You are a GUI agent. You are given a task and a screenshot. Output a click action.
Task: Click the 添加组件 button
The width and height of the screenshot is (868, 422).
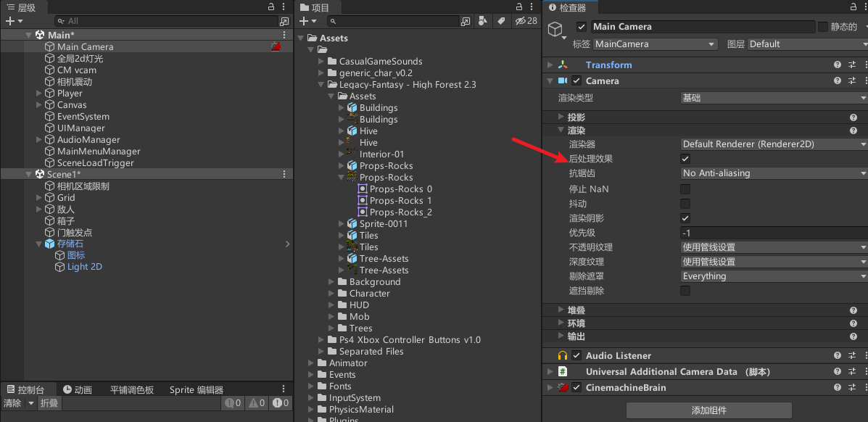[708, 410]
